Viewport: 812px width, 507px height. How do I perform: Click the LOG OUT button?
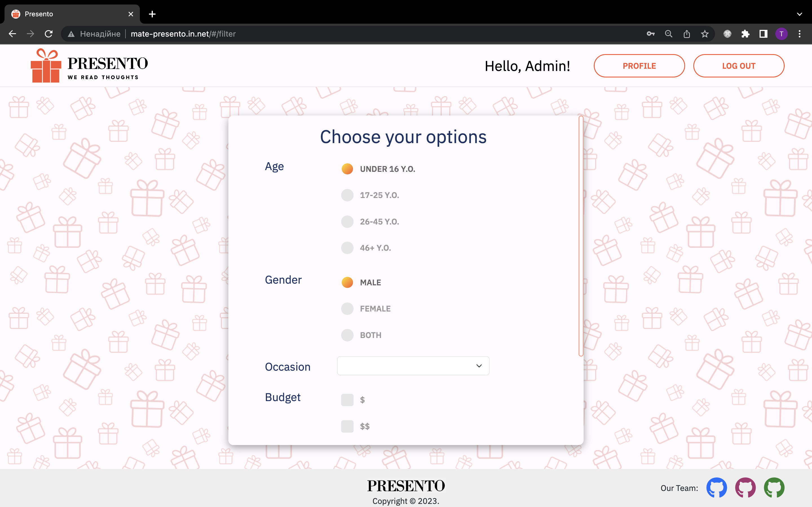click(x=738, y=65)
